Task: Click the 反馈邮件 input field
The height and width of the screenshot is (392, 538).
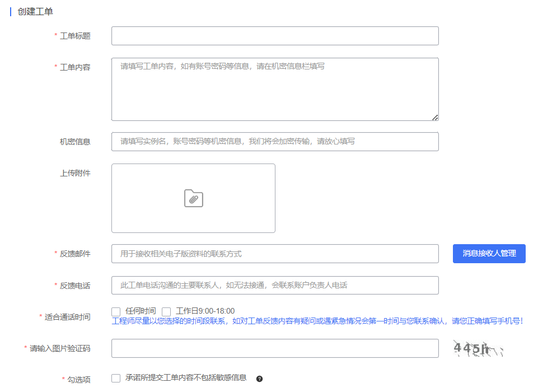Action: (274, 254)
